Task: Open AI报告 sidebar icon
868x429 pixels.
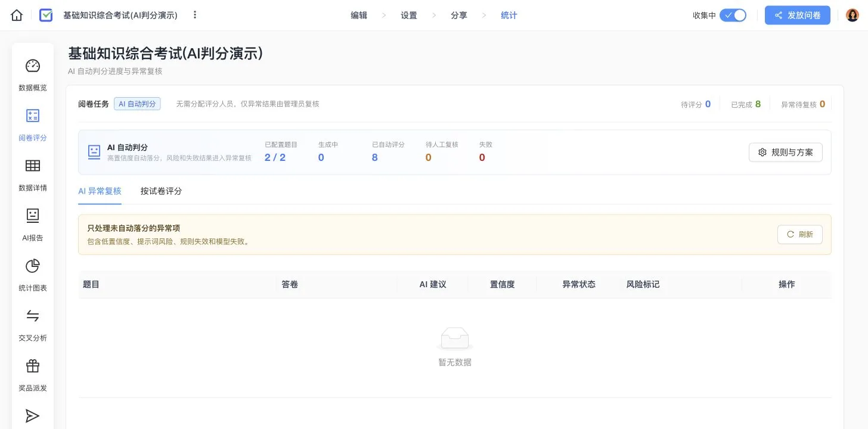Action: [x=33, y=216]
